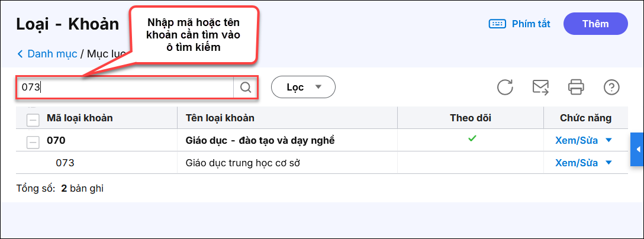Click the keyboard icon beside Phím tắt
The height and width of the screenshot is (239, 644).
coord(497,24)
